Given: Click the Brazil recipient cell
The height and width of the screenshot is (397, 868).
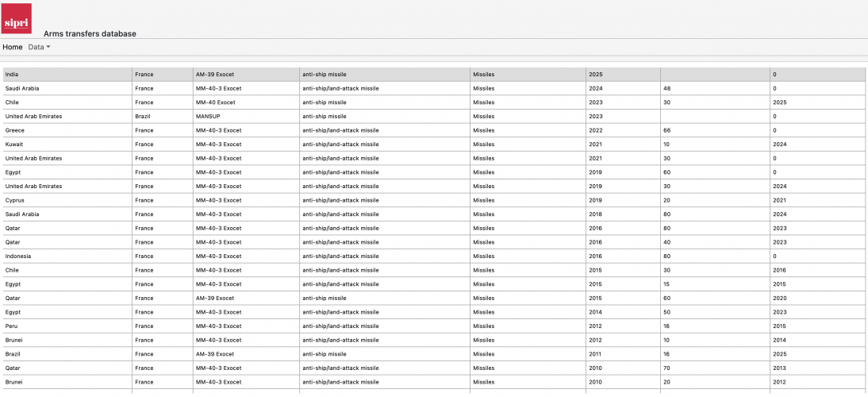Looking at the screenshot, I should pyautogui.click(x=67, y=354).
